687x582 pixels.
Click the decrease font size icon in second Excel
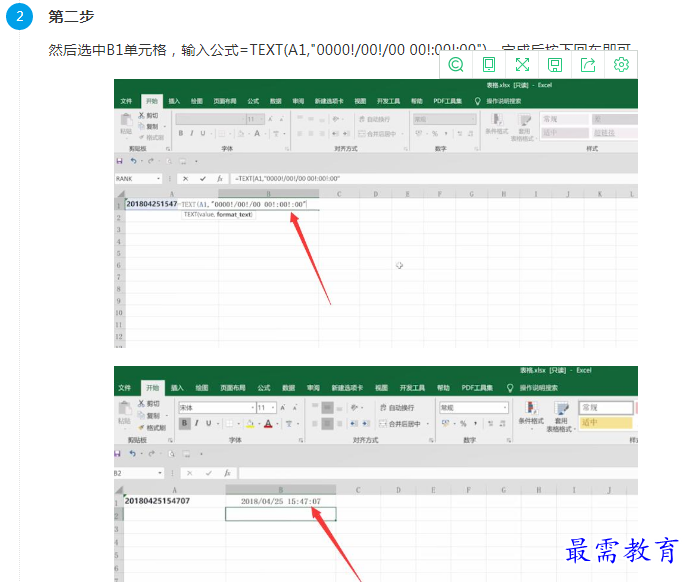coord(295,408)
